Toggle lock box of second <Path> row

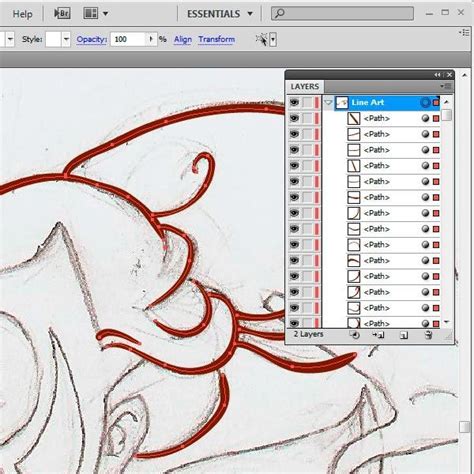point(307,134)
